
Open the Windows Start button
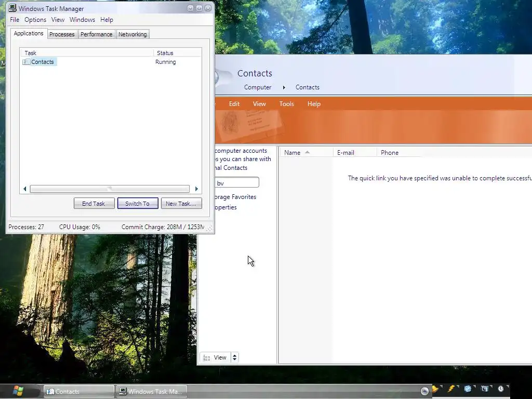coord(17,391)
